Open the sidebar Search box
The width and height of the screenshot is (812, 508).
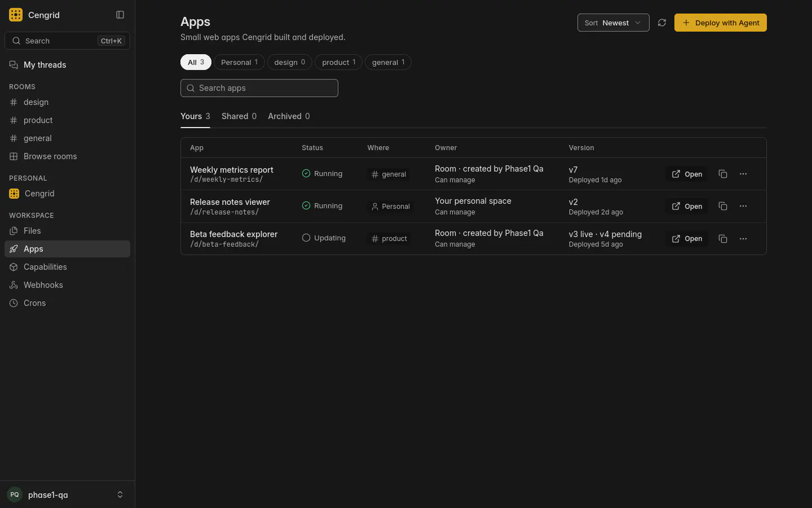(68, 41)
